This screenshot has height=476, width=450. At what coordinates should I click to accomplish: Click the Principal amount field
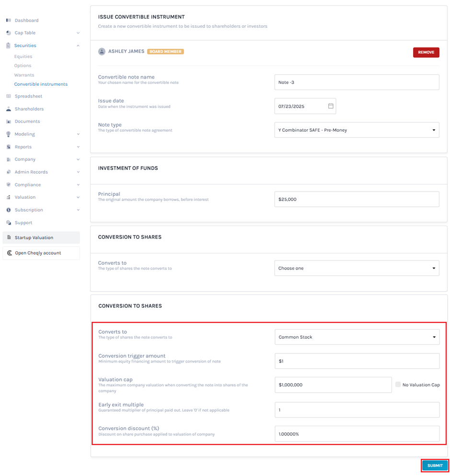pos(357,199)
